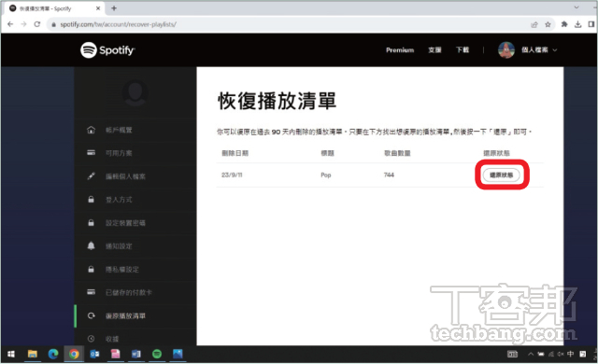Close the 恢復播放清單 - Spotify tab
The width and height of the screenshot is (598, 364).
coord(98,8)
